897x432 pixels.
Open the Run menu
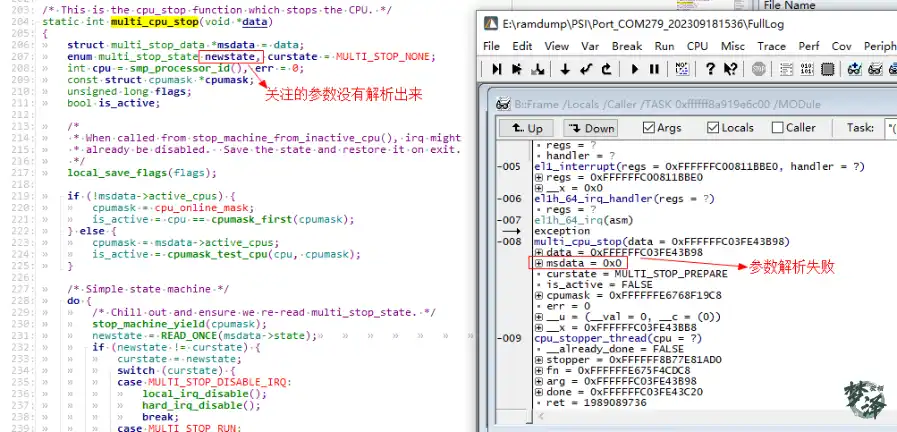pos(664,46)
